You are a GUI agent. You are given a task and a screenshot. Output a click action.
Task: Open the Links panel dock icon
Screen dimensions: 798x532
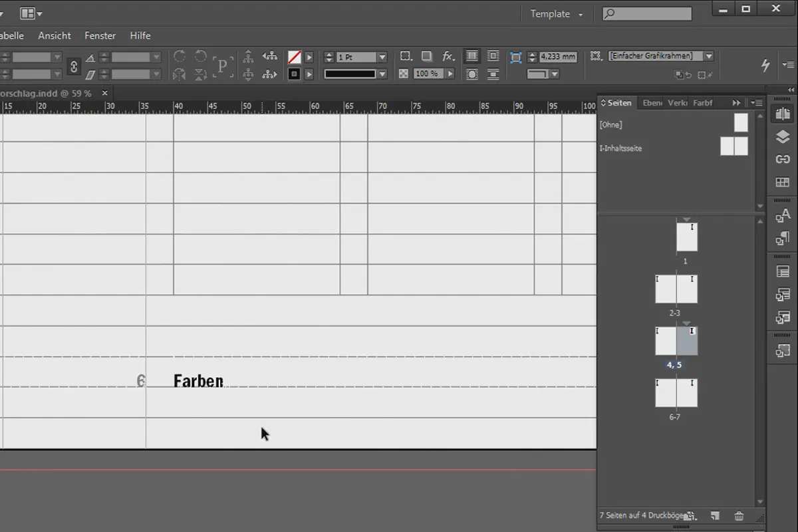[x=783, y=160]
